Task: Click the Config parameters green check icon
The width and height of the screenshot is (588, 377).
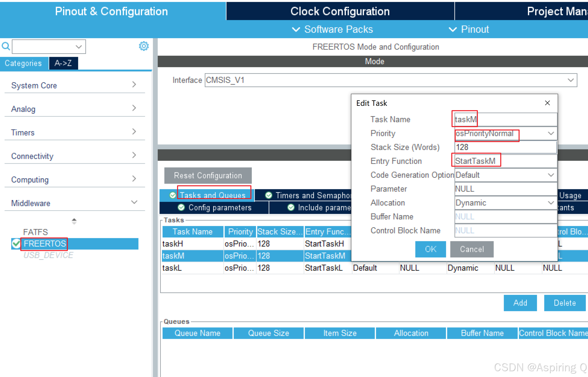Action: (181, 207)
